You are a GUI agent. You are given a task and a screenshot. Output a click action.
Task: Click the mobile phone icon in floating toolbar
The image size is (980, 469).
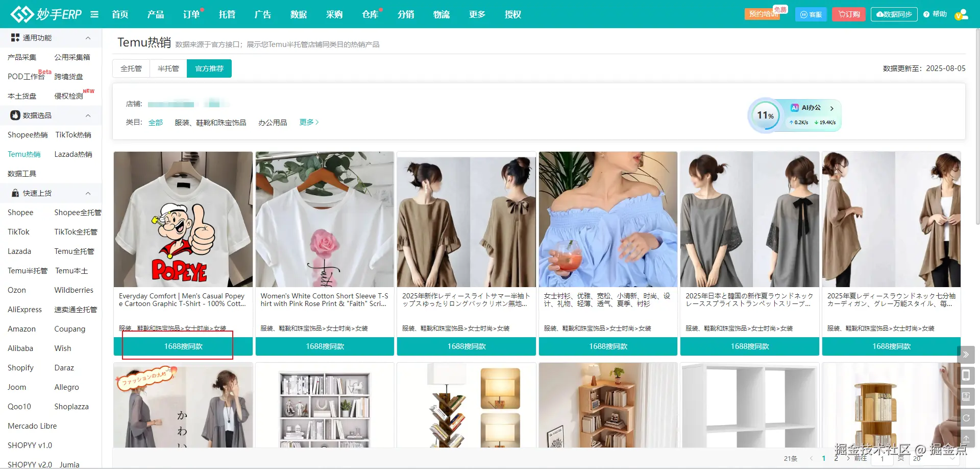(x=966, y=376)
